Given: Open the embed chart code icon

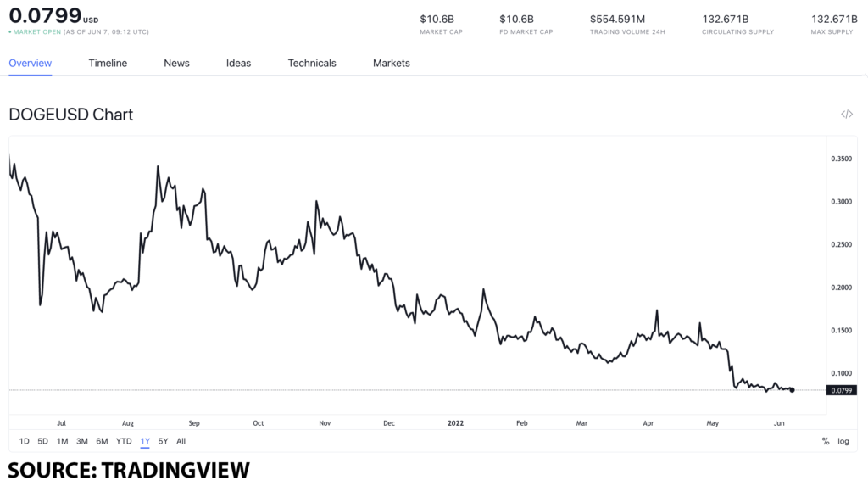Looking at the screenshot, I should (847, 115).
